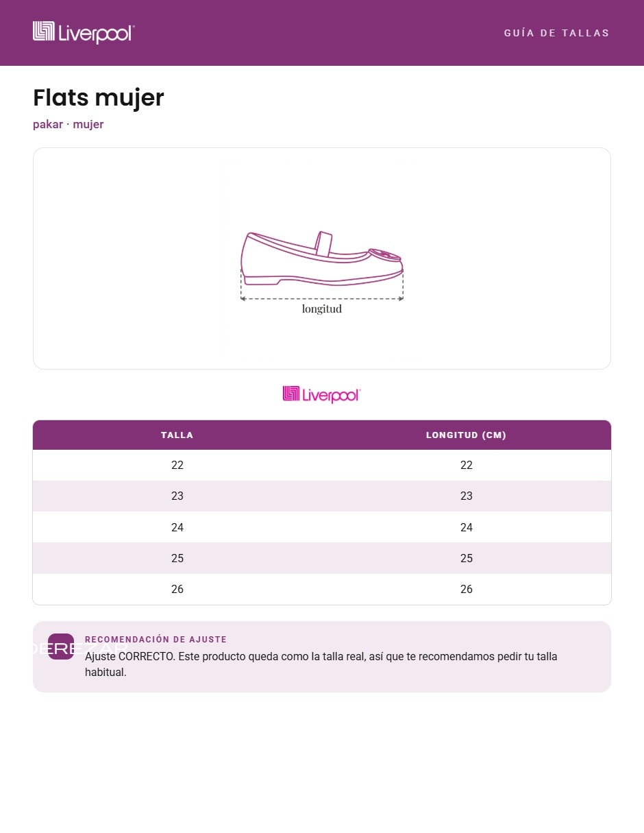Click the 'longitud' label under the shoe
This screenshot has height=833, width=644.
322,309
